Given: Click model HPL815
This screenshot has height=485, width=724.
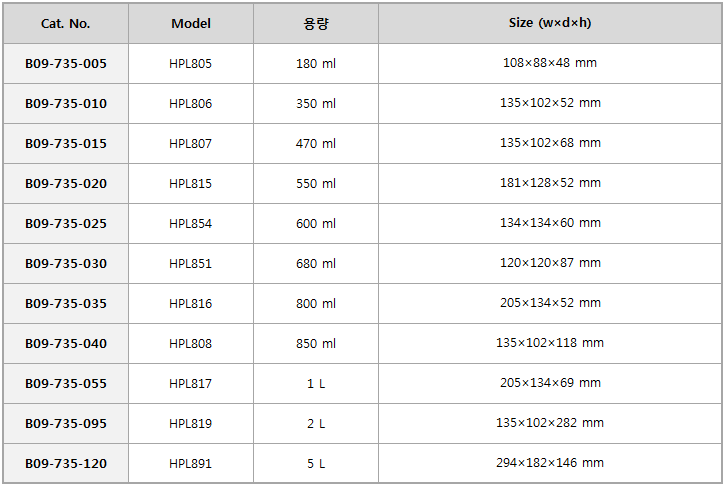Looking at the screenshot, I should [x=190, y=183].
